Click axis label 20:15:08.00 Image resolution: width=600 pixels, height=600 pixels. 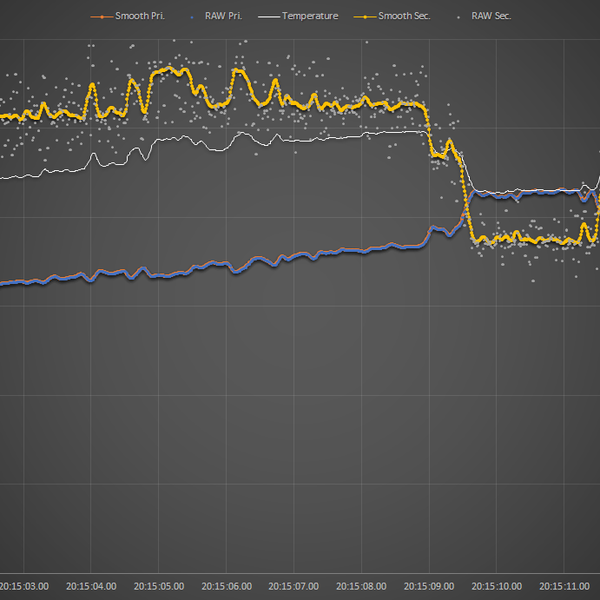tap(361, 586)
